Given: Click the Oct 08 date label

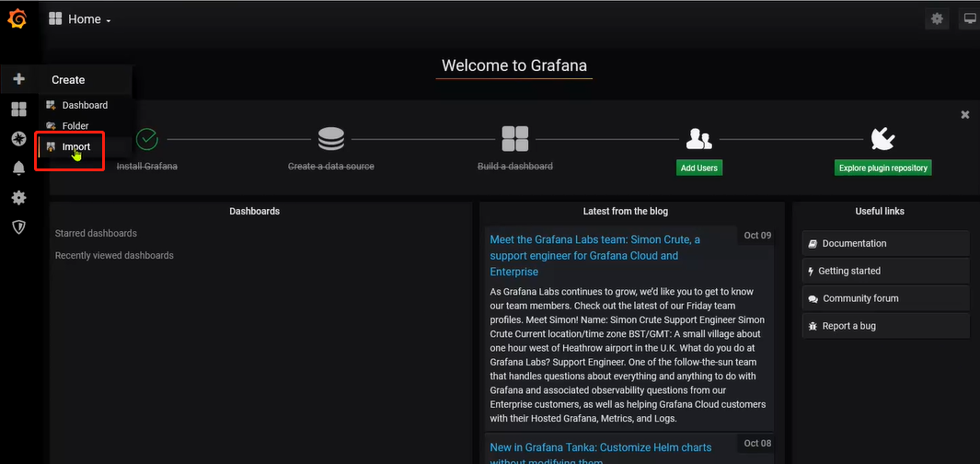Looking at the screenshot, I should click(757, 443).
